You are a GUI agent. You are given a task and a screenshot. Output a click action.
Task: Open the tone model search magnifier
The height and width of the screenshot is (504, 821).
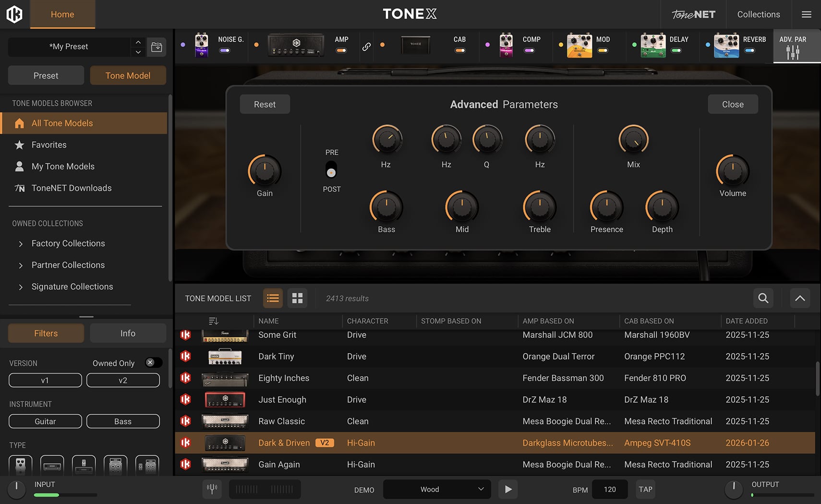763,298
